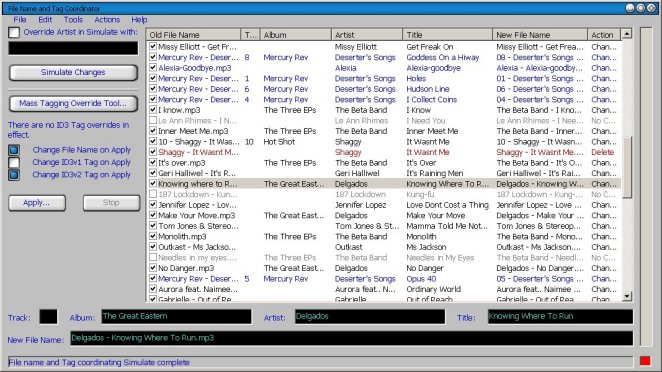This screenshot has width=662, height=372.
Task: Sort by the New File Name column
Action: 540,35
